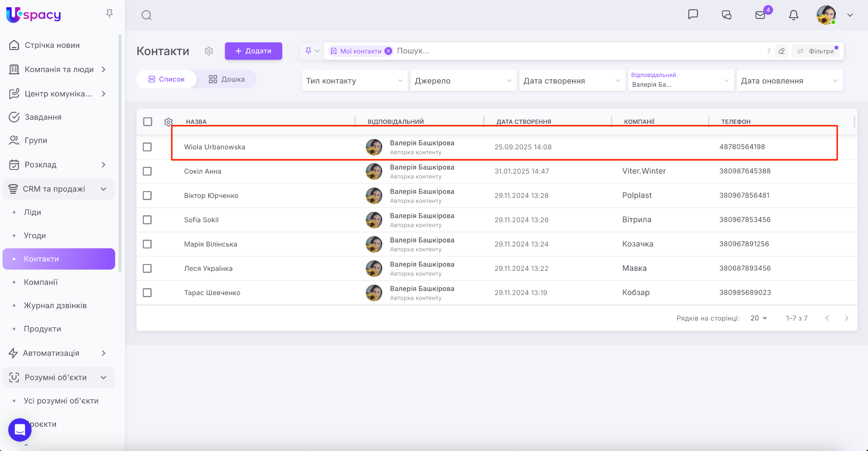Click the table column settings gear icon
Screen dimensions: 868x451
[168, 122]
